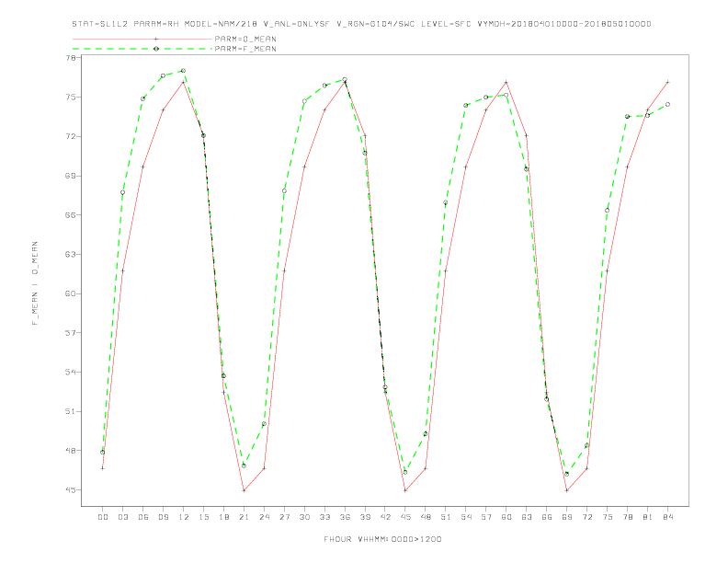Click x-axis tick label 57

pos(486,517)
